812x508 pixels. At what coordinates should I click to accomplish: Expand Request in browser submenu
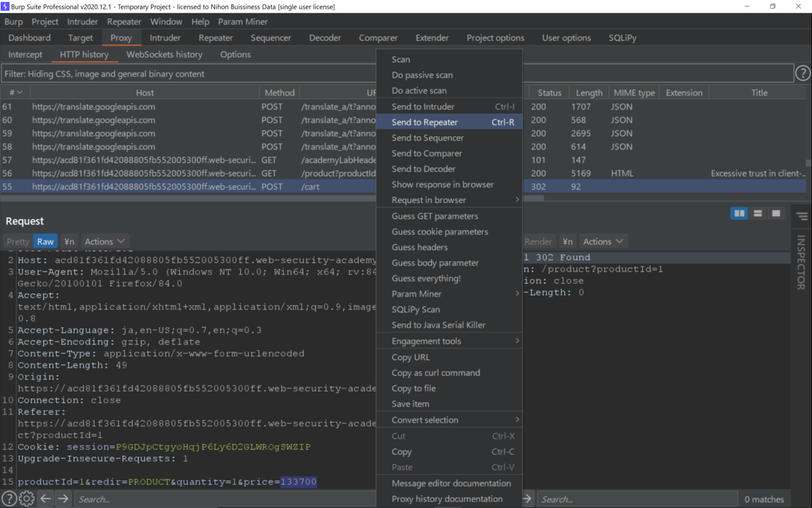449,200
